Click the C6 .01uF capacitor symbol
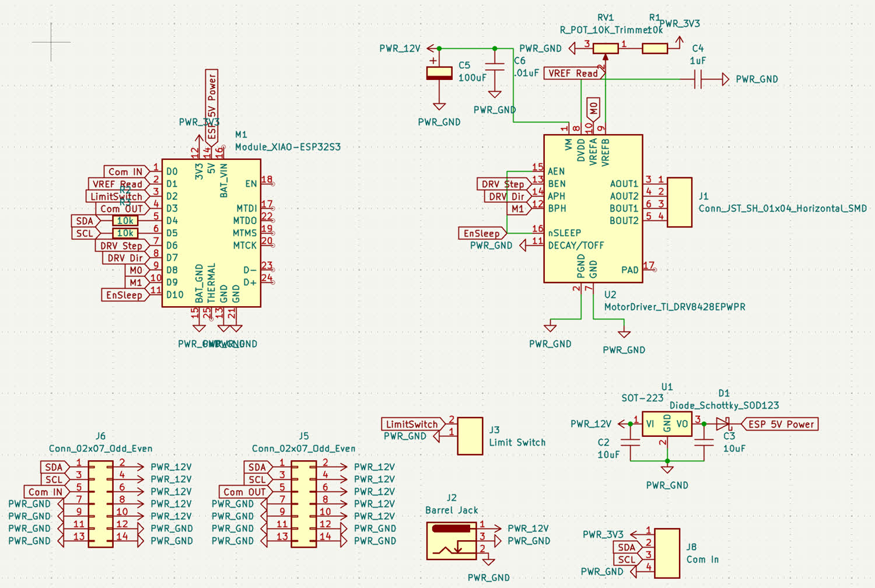Viewport: 875px width, 588px height. (495, 69)
